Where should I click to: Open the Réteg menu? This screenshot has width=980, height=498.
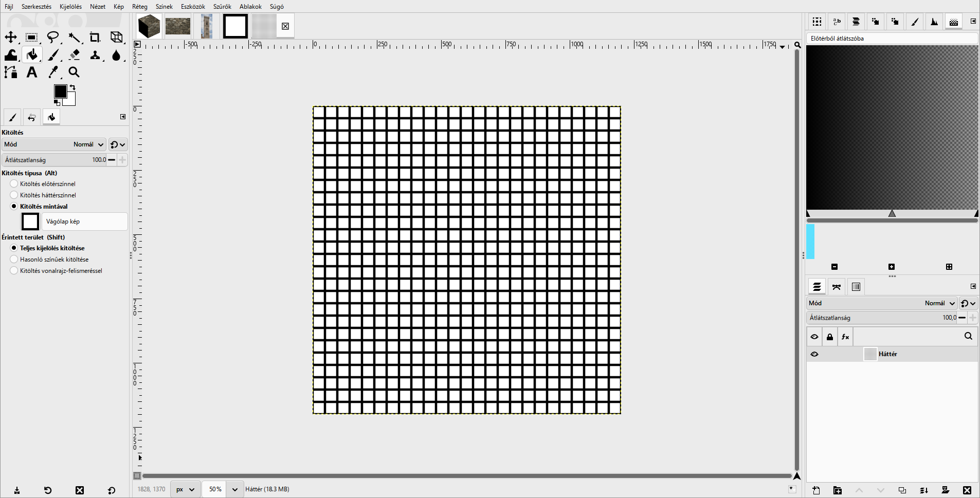tap(140, 7)
